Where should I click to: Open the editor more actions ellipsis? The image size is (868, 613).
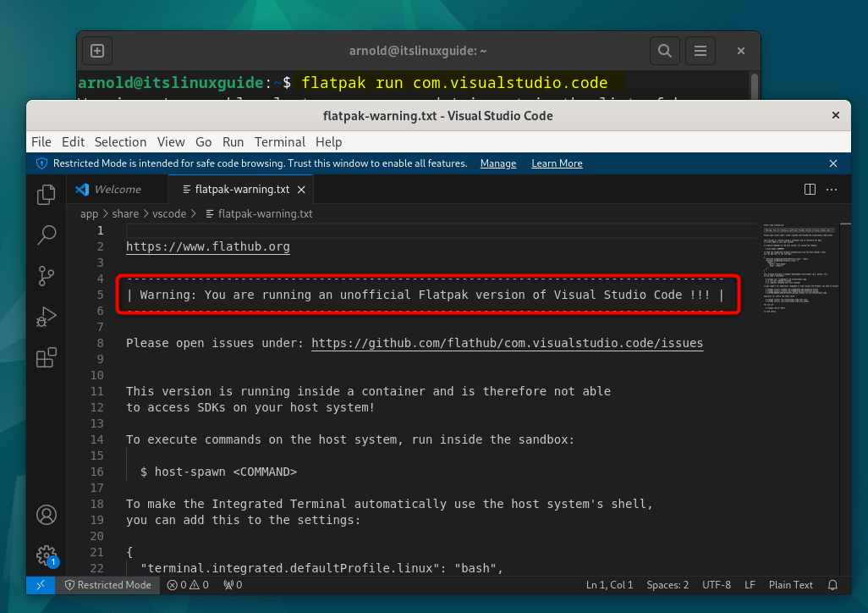click(x=832, y=189)
